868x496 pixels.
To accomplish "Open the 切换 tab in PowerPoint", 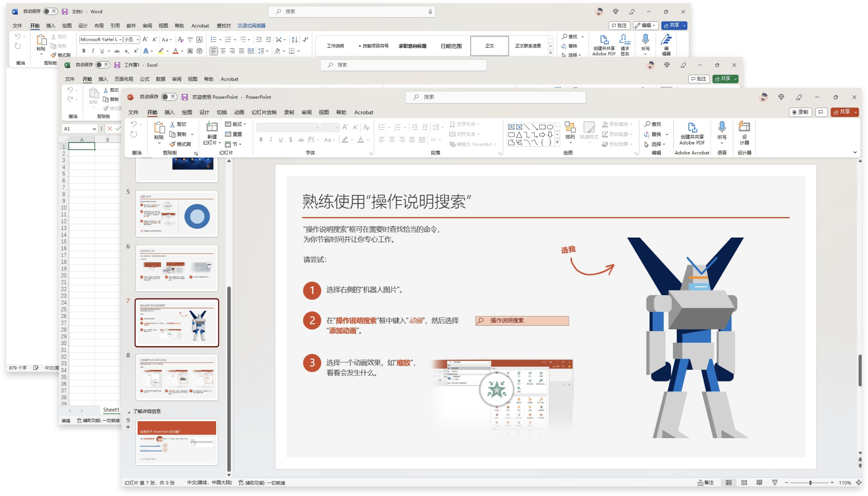I will point(222,112).
